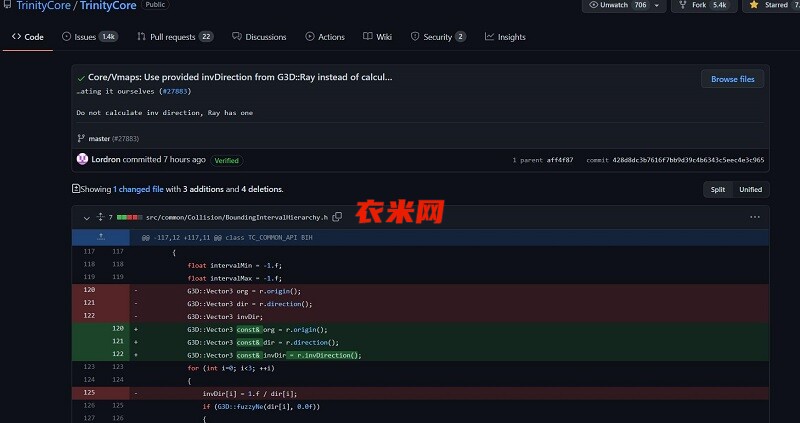800x423 pixels.
Task: Click the Unwatch button
Action: pyautogui.click(x=617, y=5)
